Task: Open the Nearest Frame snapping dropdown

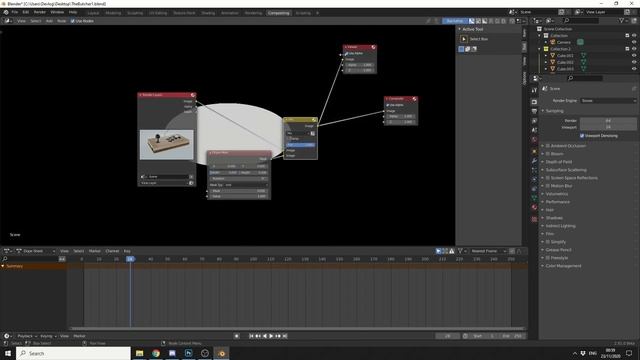Action: click(x=488, y=251)
